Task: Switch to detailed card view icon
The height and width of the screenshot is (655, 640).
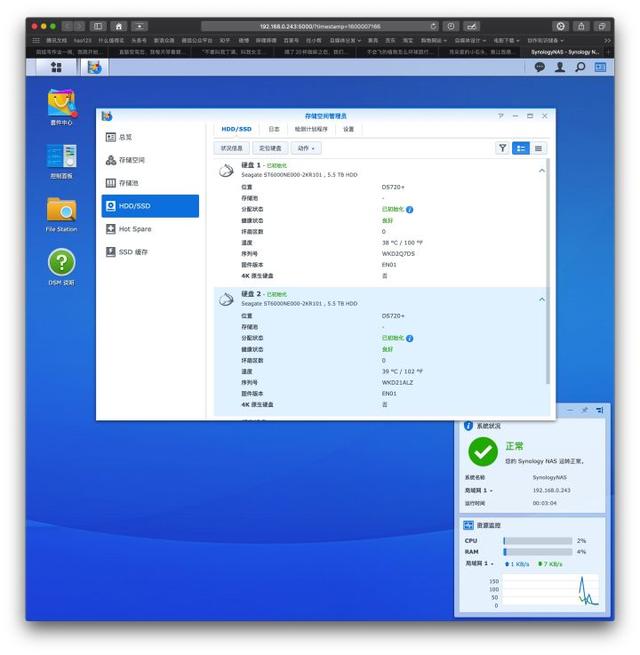Action: pos(521,148)
